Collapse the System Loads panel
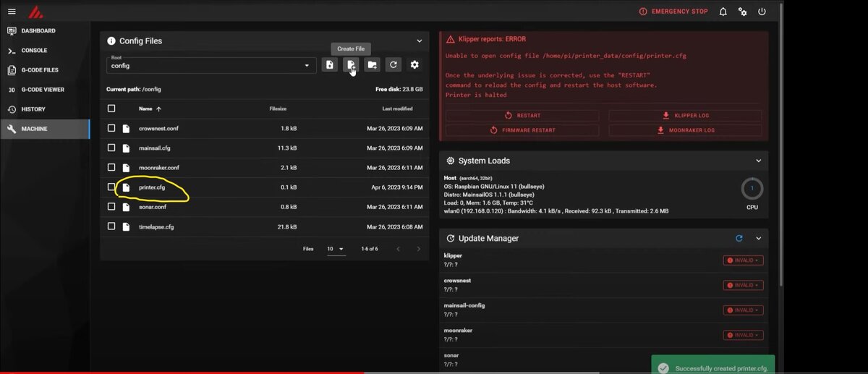868x374 pixels. [759, 161]
